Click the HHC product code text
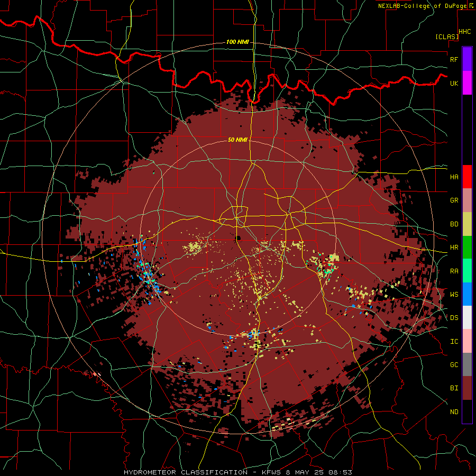 (464, 32)
